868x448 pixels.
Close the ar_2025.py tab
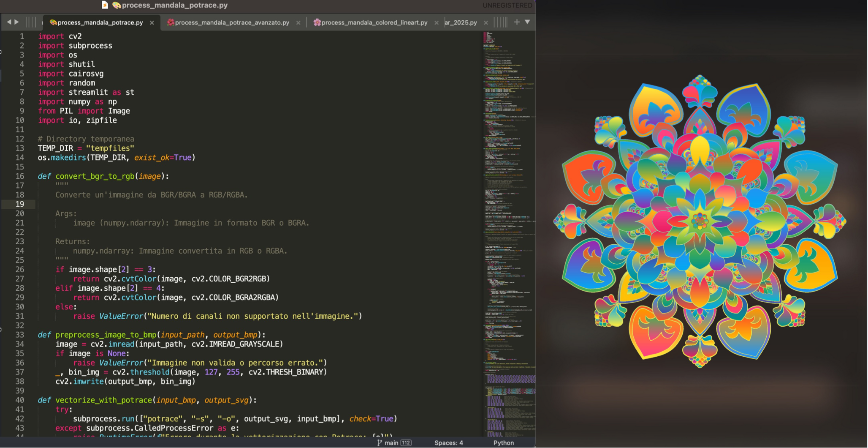tap(486, 23)
